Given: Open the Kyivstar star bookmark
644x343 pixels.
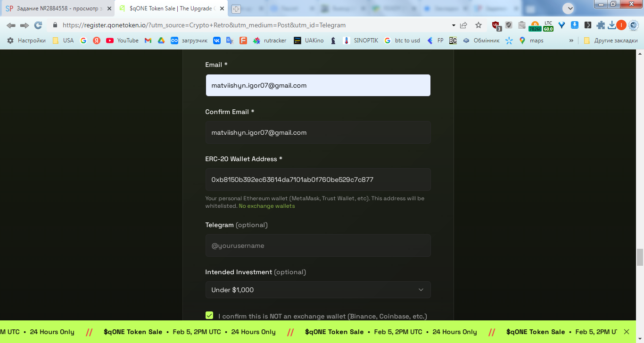Looking at the screenshot, I should [x=509, y=41].
